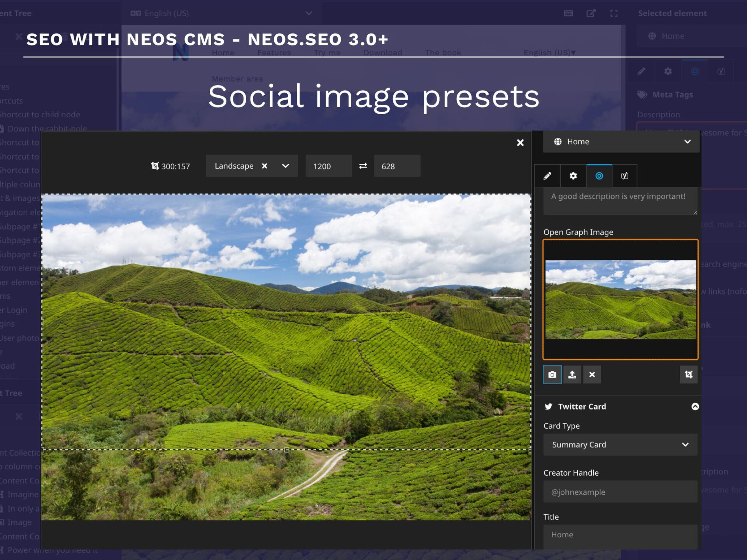
Task: Switch to the gear settings tab
Action: coord(573,176)
